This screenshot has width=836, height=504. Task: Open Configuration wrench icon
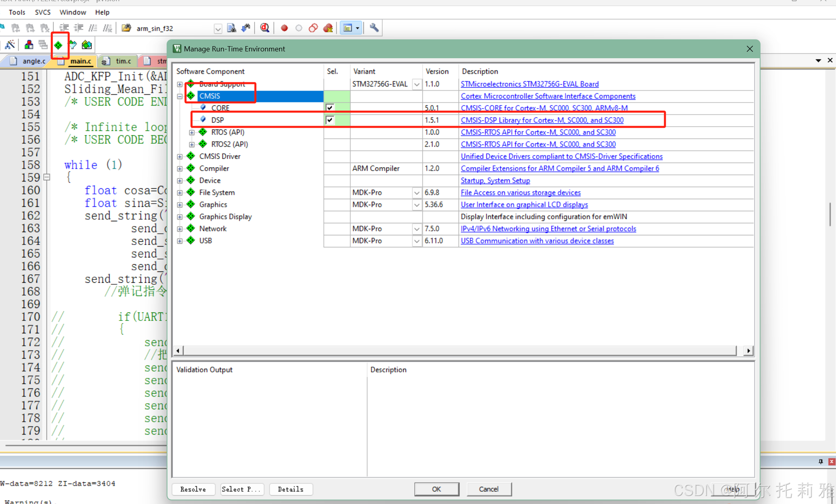click(x=374, y=28)
